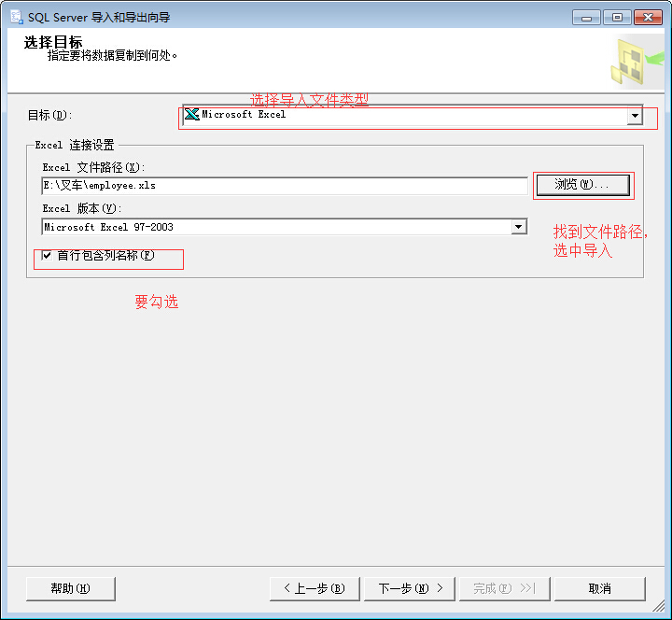Click the 选择目标 heading text
The image size is (672, 620).
pos(53,42)
